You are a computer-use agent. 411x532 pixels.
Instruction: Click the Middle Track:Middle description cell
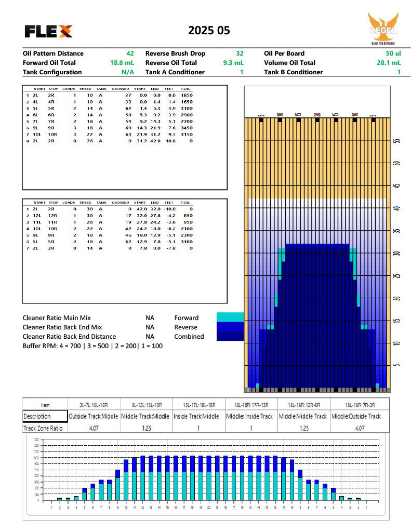(x=147, y=416)
